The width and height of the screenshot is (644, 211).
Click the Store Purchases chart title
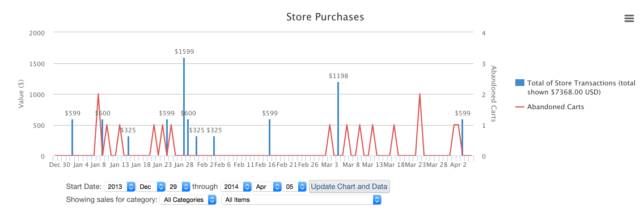click(x=325, y=17)
